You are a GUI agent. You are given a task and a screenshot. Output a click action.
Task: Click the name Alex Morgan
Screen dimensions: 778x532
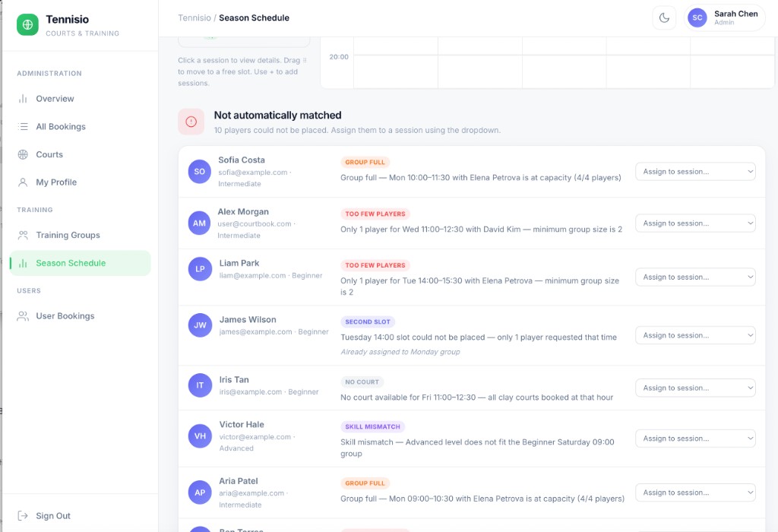point(243,211)
